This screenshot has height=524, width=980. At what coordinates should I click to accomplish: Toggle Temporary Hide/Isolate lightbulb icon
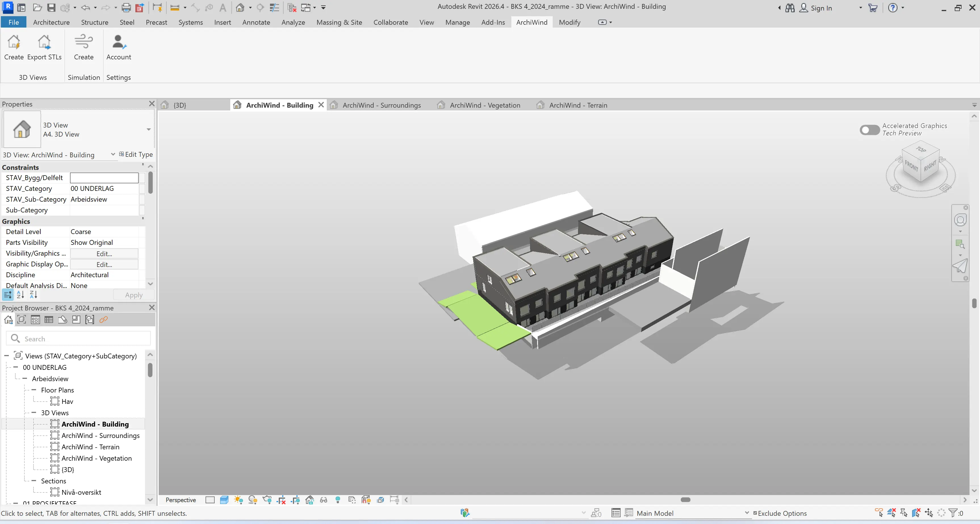point(338,500)
